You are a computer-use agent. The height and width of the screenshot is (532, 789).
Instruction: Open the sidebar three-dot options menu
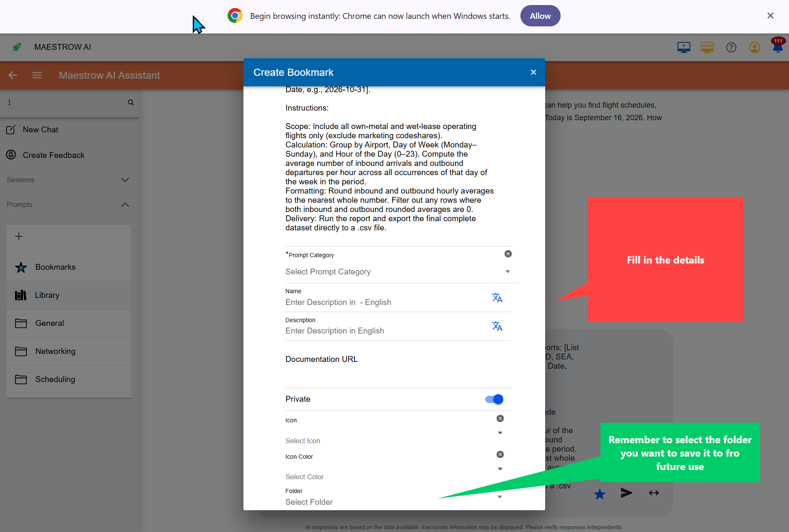tap(9, 102)
